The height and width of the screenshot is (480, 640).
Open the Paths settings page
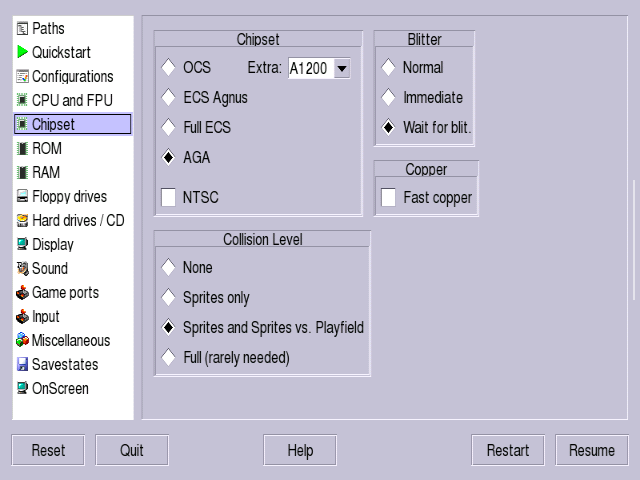(x=73, y=29)
